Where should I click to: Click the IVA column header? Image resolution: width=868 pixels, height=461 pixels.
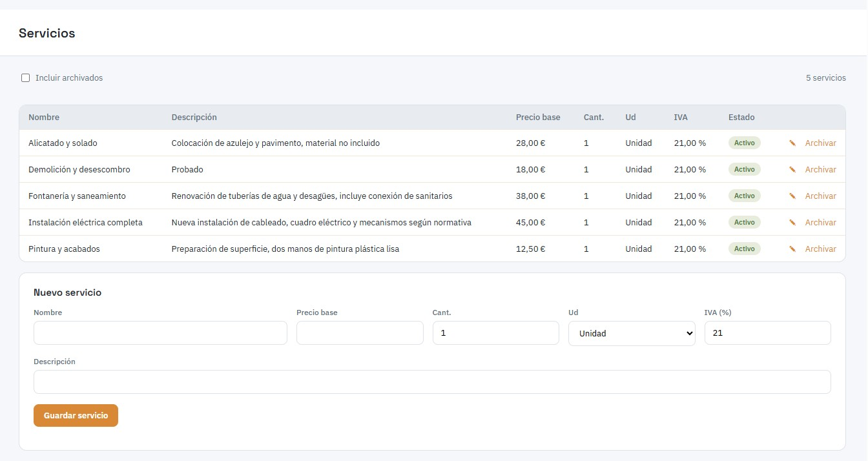(681, 118)
